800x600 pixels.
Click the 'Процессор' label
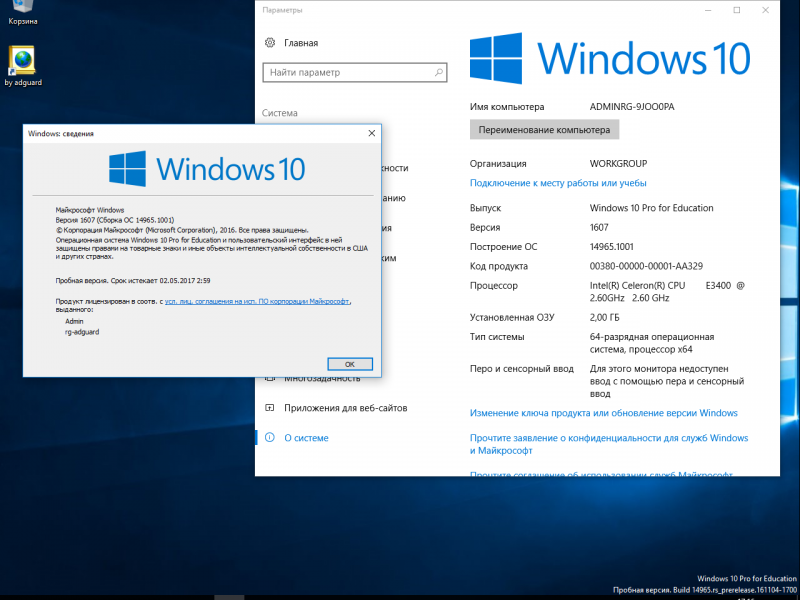pos(494,286)
